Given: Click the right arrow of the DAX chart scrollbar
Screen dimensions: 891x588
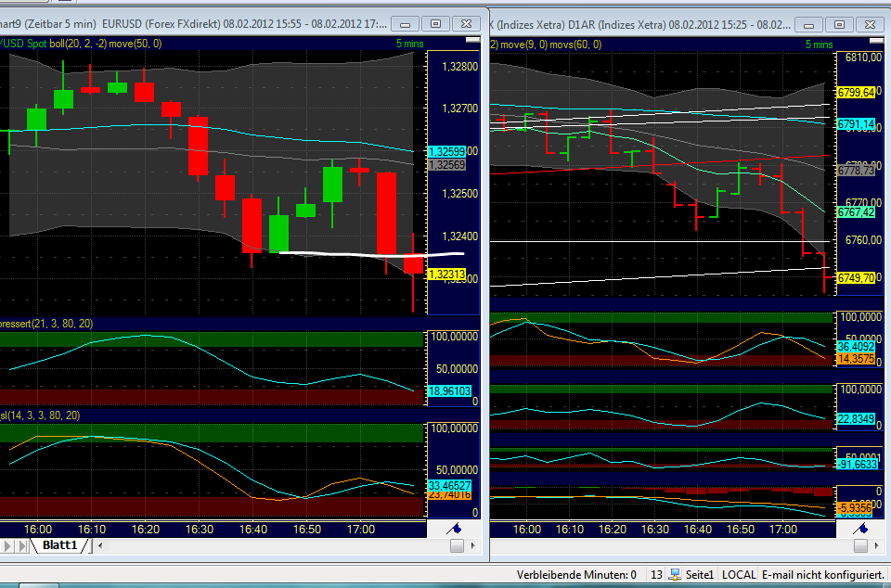Looking at the screenshot, I should (x=877, y=546).
